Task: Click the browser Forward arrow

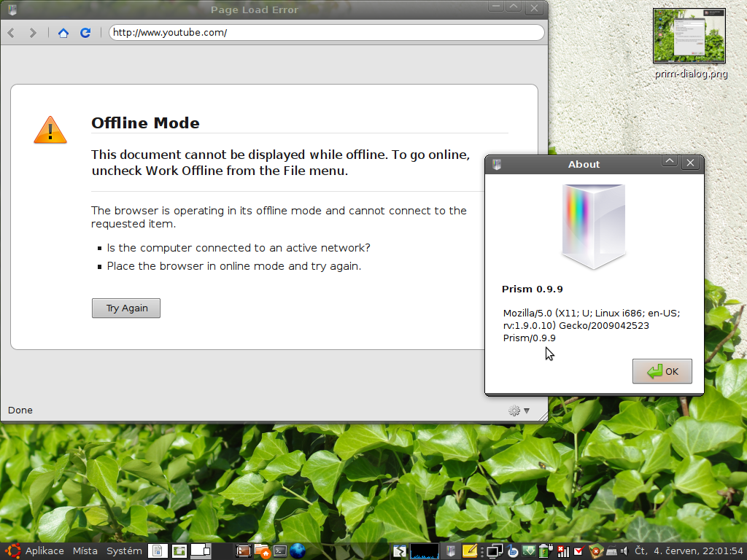Action: click(x=33, y=33)
